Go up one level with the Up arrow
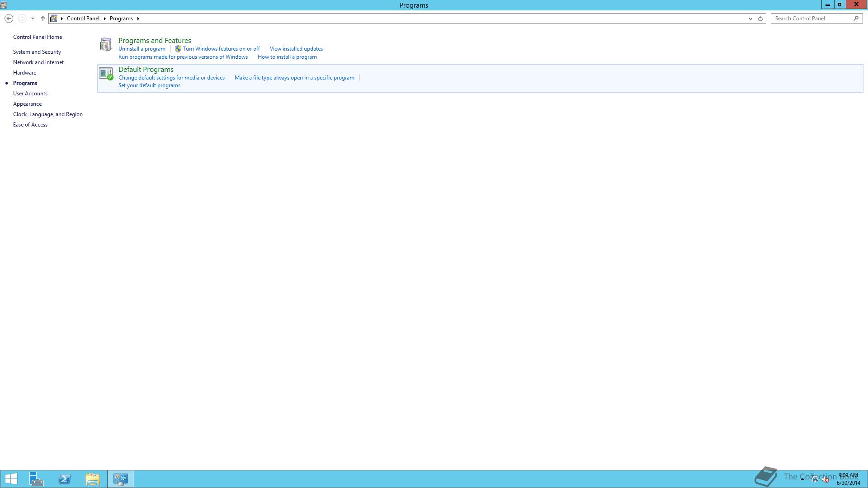 click(43, 19)
